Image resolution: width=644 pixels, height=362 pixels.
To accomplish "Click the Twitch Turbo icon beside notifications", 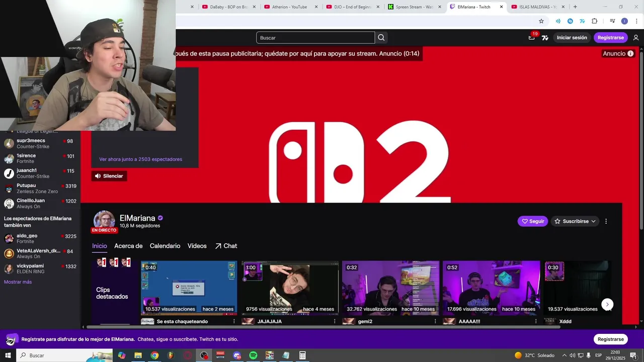I will click(545, 38).
